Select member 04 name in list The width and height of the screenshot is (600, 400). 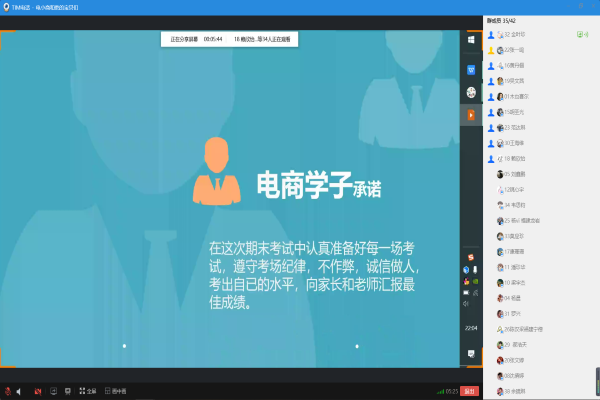coord(512,298)
